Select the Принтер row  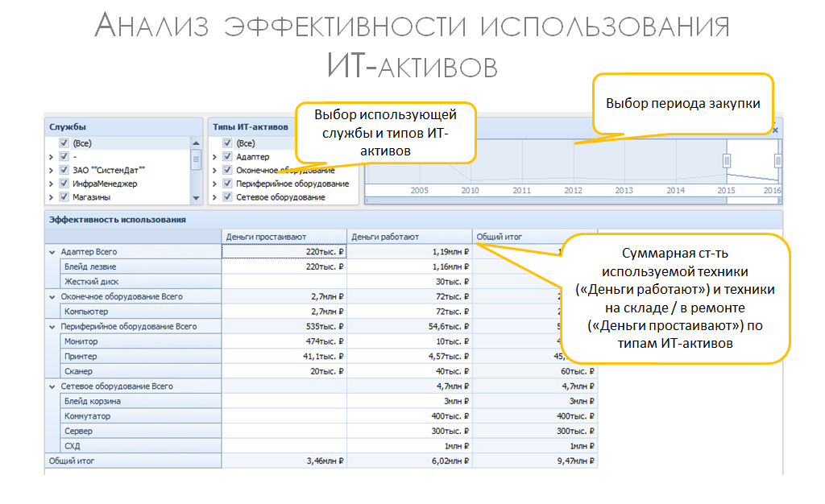[140, 357]
